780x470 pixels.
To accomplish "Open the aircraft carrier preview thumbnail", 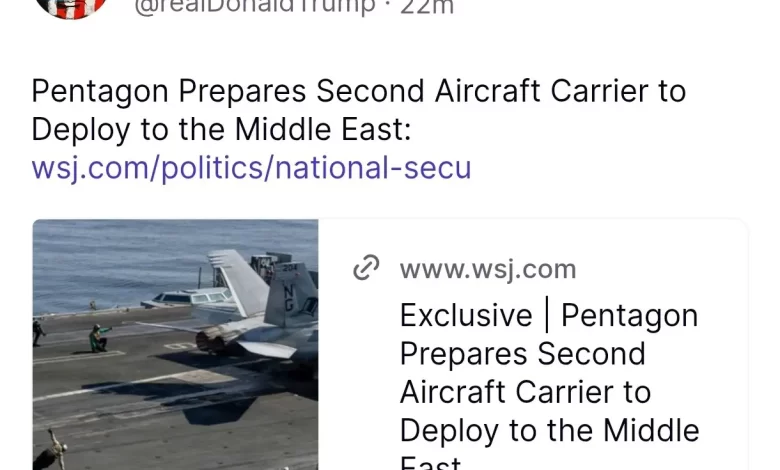I will [176, 345].
